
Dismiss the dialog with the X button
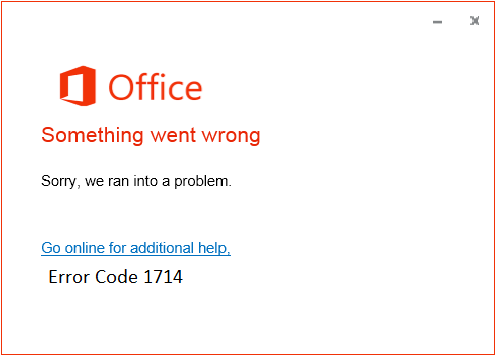click(475, 21)
